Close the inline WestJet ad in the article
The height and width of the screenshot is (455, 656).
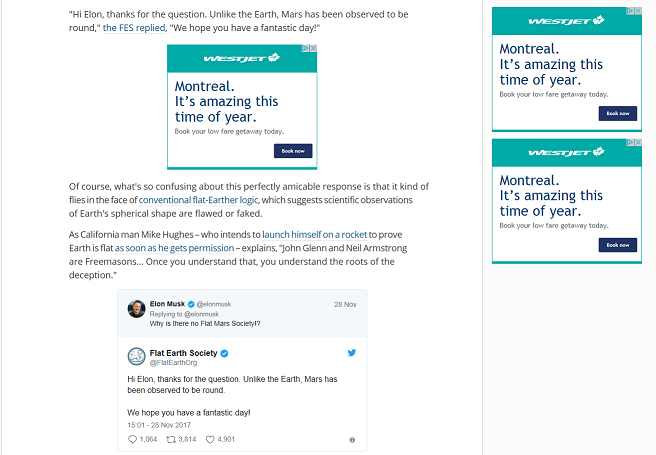314,49
